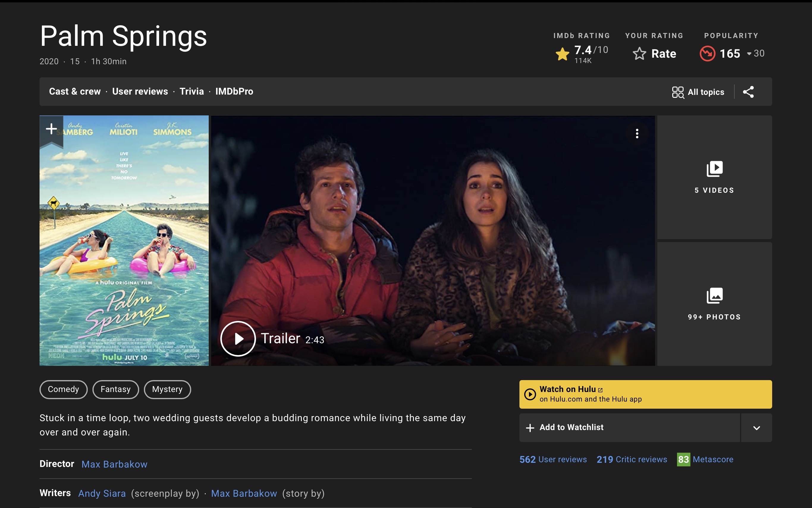Open the Trivia page link

coord(191,91)
